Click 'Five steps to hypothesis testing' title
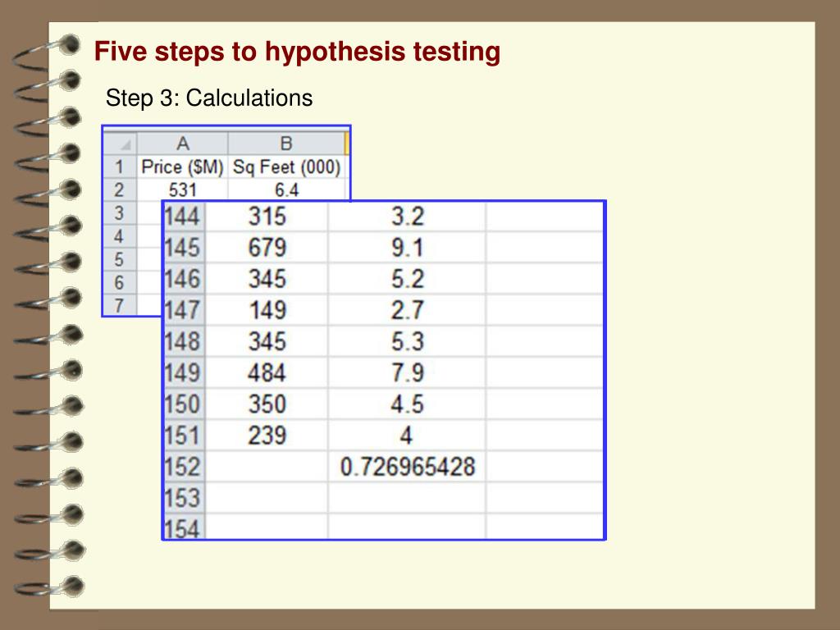 tap(297, 52)
